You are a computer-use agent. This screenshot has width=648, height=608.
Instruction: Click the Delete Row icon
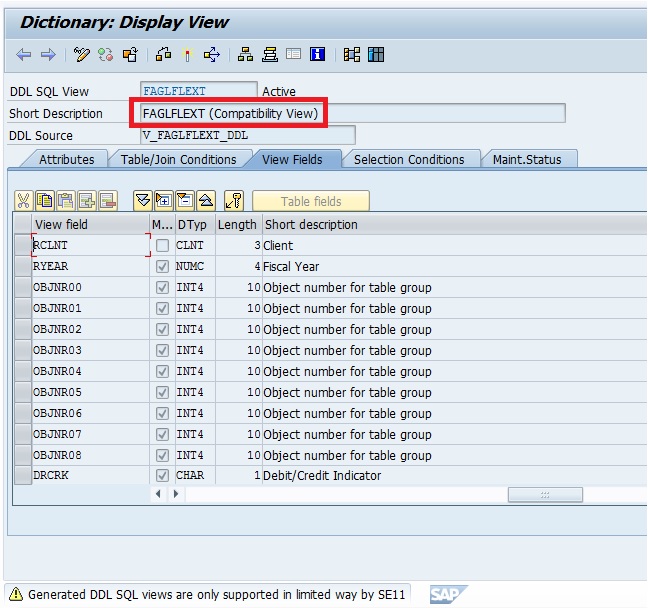(x=108, y=201)
